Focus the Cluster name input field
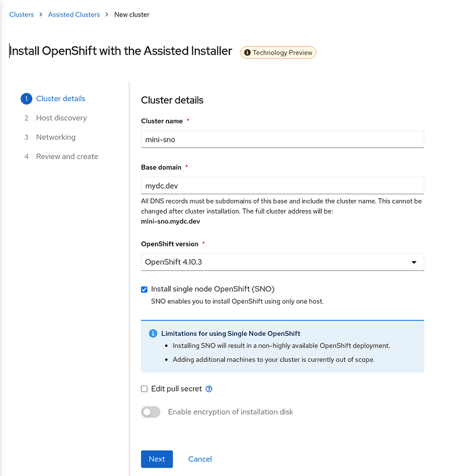The width and height of the screenshot is (454, 476). point(283,139)
